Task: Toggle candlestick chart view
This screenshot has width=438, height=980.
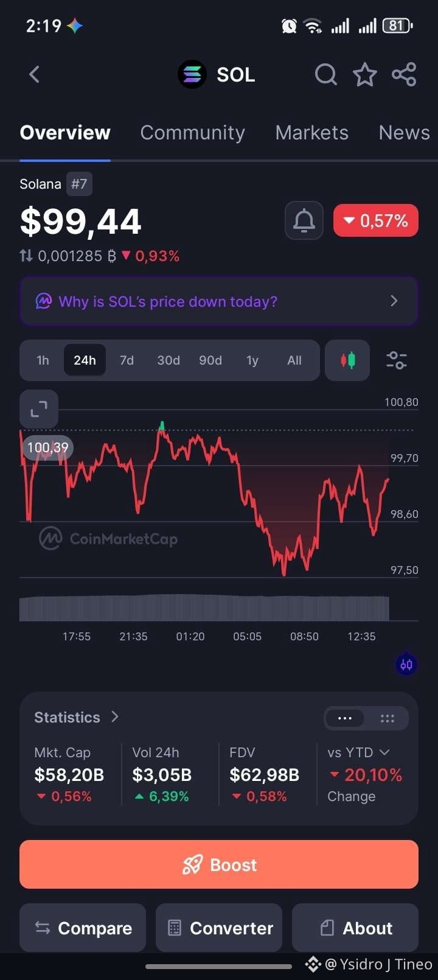Action: (x=347, y=360)
